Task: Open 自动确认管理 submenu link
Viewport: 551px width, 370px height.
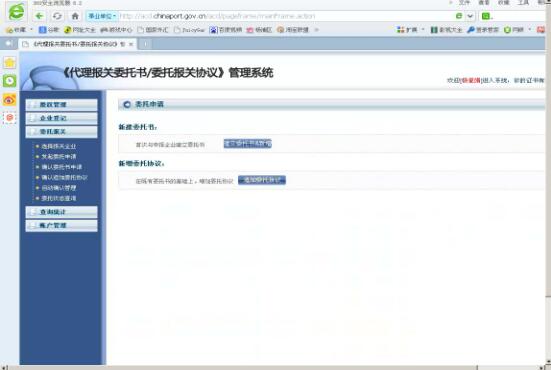Action: [x=59, y=188]
